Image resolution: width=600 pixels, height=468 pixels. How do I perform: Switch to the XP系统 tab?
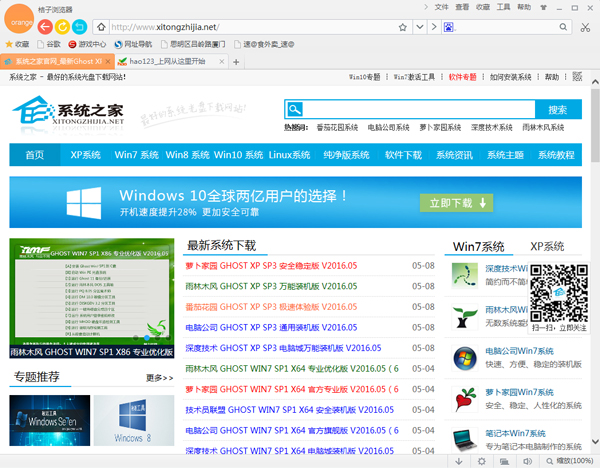click(547, 246)
